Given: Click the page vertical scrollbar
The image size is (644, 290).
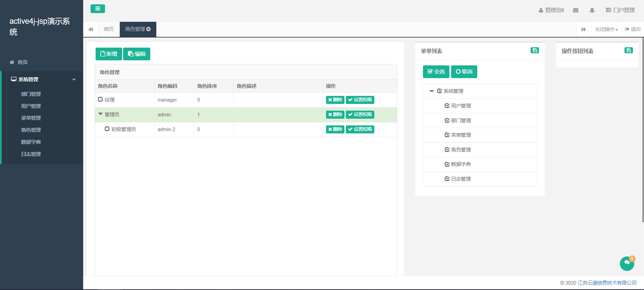Looking at the screenshot, I should point(643,129).
